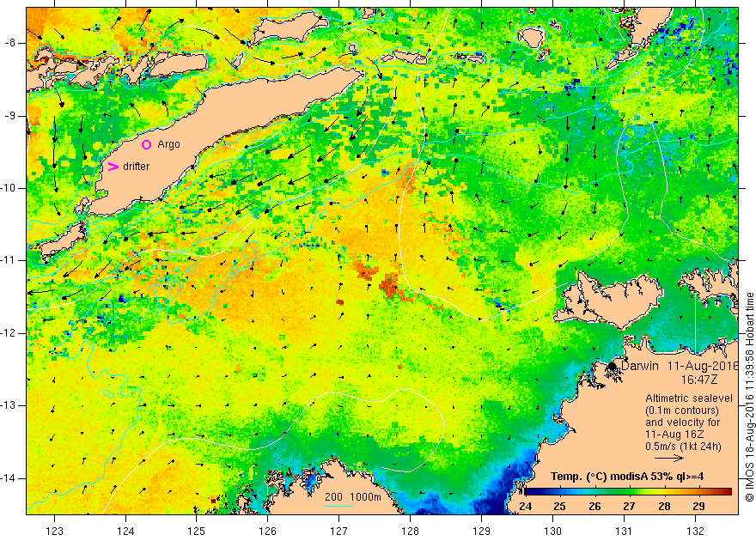Click the '11-Aug-2016' date text
756x541 pixels.
coord(703,366)
